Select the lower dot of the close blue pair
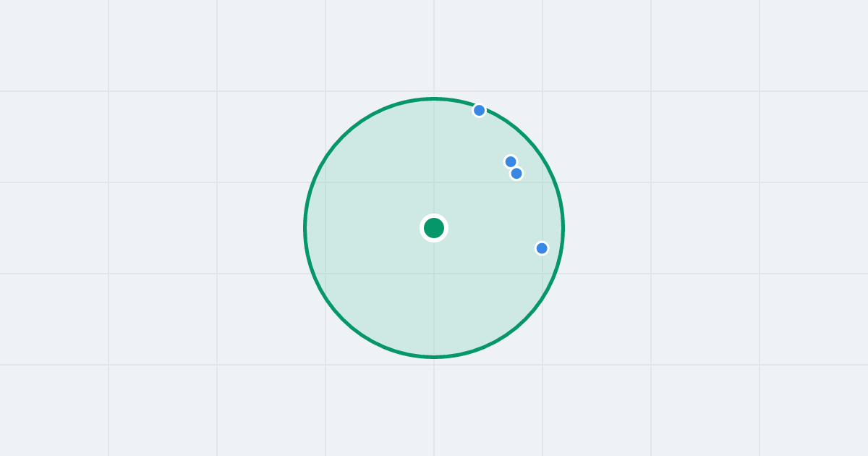Screen dimensions: 868x456 [516, 173]
